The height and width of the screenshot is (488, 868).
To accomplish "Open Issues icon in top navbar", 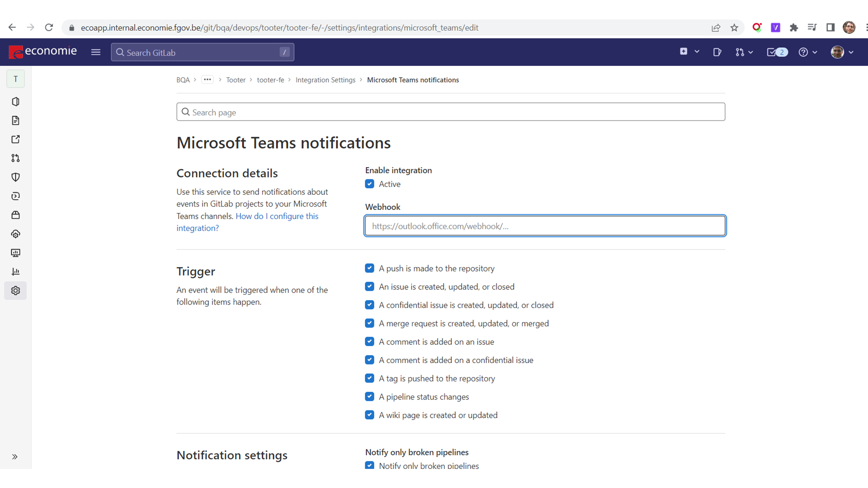I will click(x=717, y=52).
